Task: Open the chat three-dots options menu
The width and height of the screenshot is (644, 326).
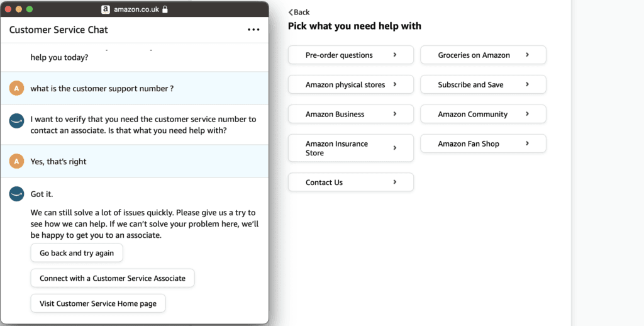Action: (x=253, y=30)
